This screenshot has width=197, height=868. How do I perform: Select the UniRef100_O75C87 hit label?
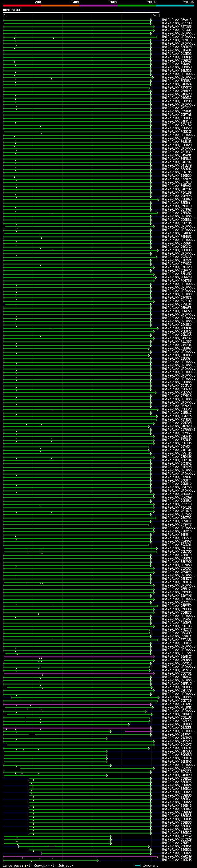click(177, 213)
